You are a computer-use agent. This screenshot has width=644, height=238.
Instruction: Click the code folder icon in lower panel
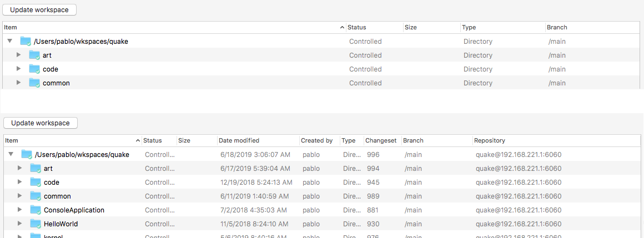click(x=36, y=182)
